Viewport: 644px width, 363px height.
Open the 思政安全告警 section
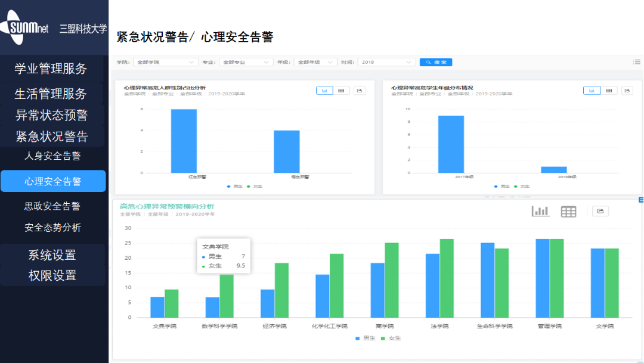pyautogui.click(x=53, y=205)
